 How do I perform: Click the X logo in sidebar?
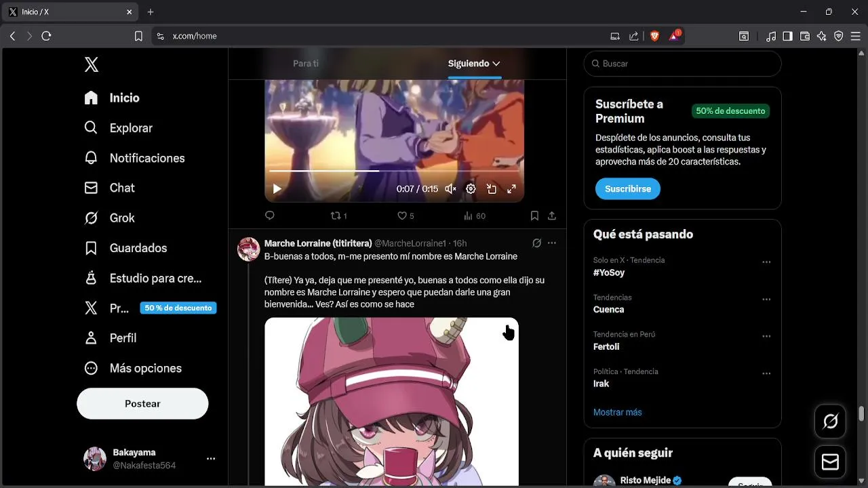tap(92, 64)
